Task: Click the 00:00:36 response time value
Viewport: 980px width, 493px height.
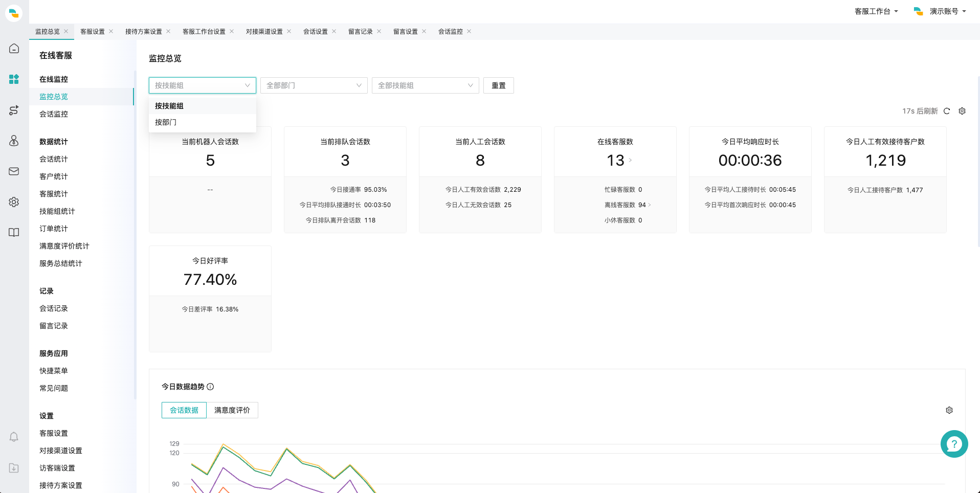Action: click(750, 161)
